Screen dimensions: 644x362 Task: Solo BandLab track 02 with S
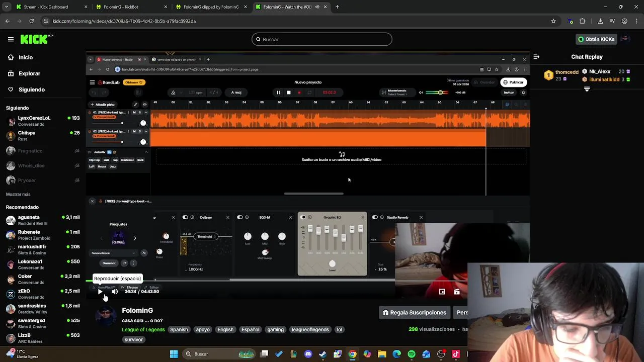point(140,131)
